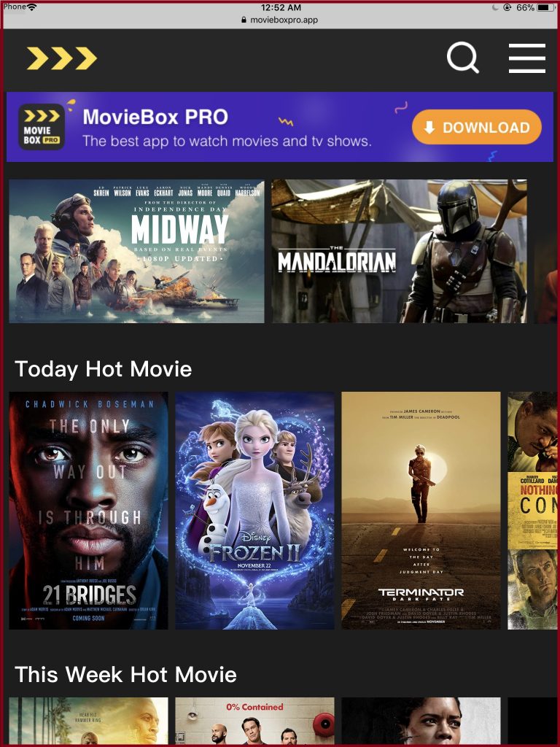Click the This Week Hot Movie heading
The image size is (560, 747).
pos(125,675)
